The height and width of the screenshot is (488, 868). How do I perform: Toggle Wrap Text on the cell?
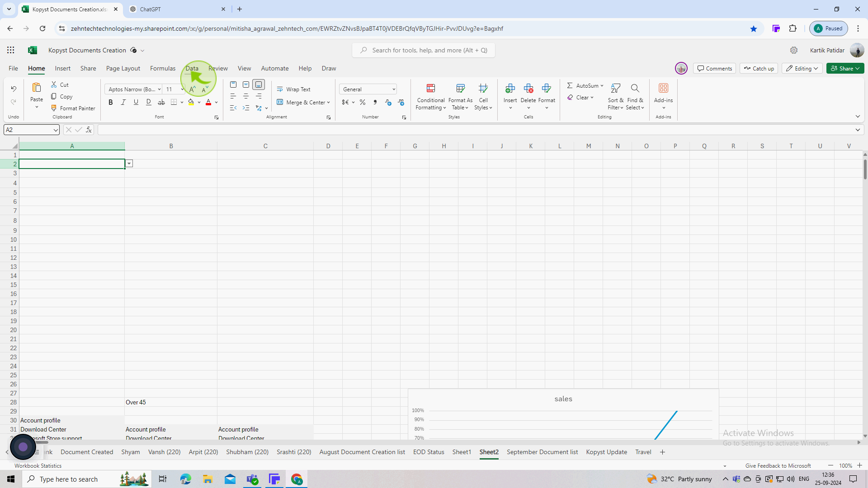(294, 89)
